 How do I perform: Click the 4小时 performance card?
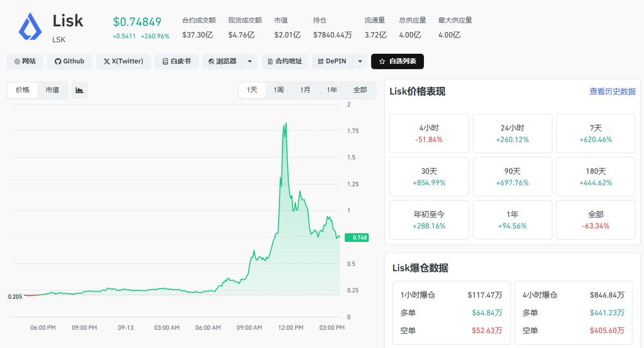tap(429, 133)
